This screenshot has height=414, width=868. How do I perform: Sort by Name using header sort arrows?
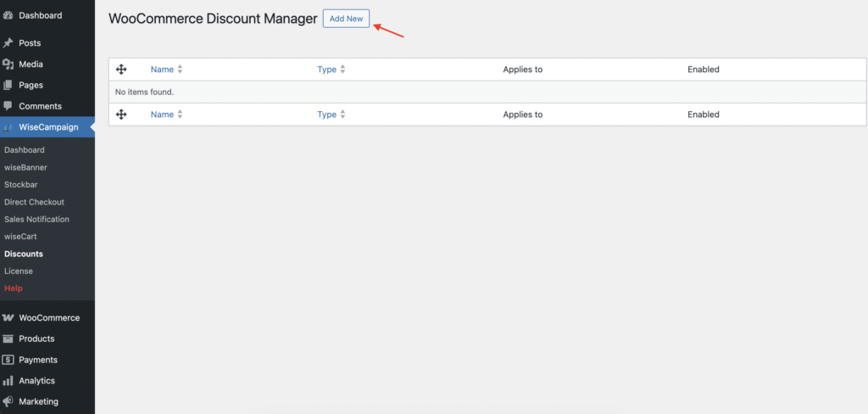pos(180,70)
